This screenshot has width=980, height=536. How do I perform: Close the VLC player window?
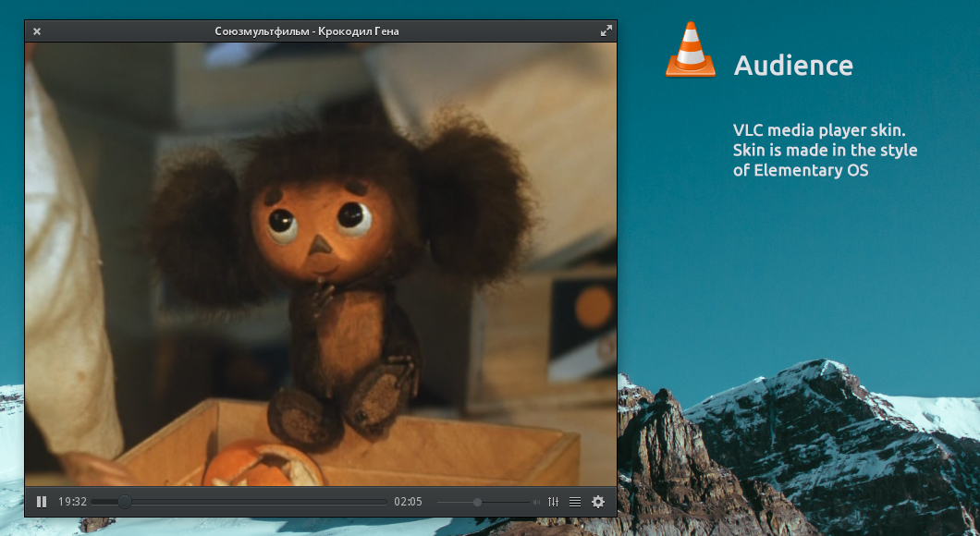click(x=37, y=31)
